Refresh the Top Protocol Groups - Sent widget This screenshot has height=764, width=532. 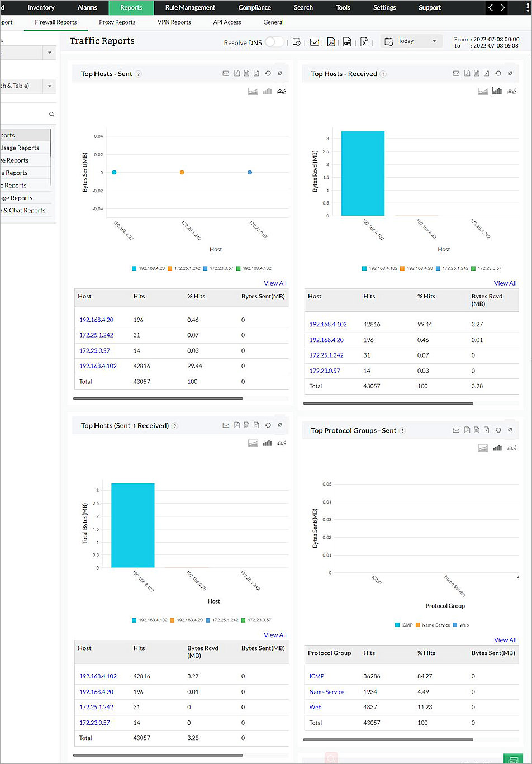tap(497, 430)
